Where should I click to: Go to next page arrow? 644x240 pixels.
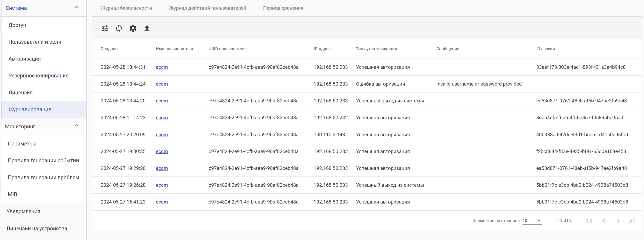[x=618, y=220]
